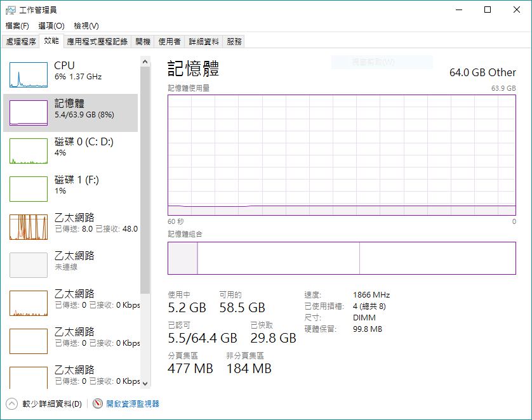Open the 檔案(F) menu
Image resolution: width=532 pixels, height=420 pixels.
point(17,26)
